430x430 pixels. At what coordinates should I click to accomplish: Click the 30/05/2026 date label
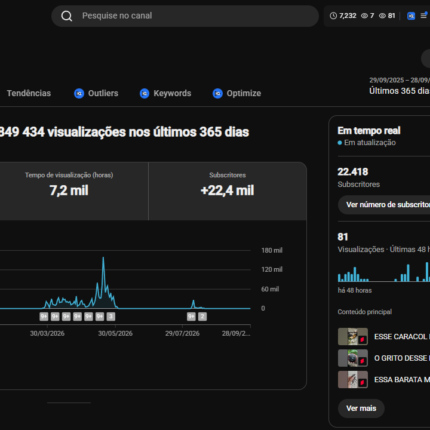pyautogui.click(x=115, y=333)
